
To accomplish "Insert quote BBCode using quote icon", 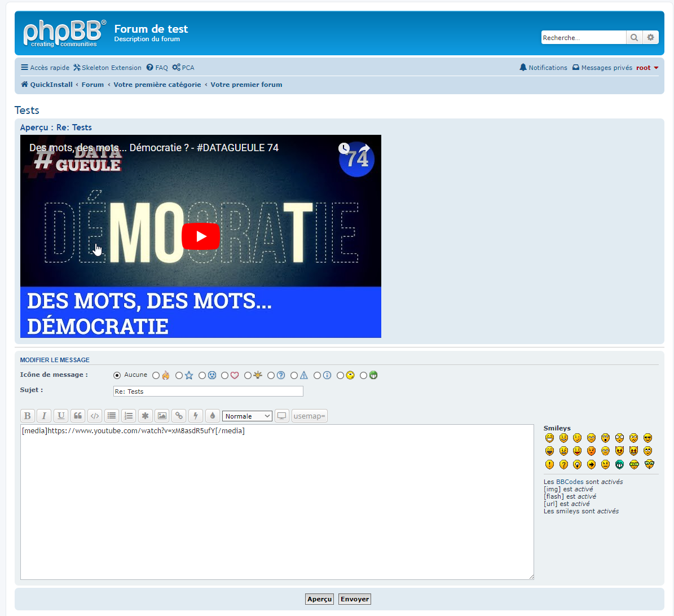I will click(78, 416).
